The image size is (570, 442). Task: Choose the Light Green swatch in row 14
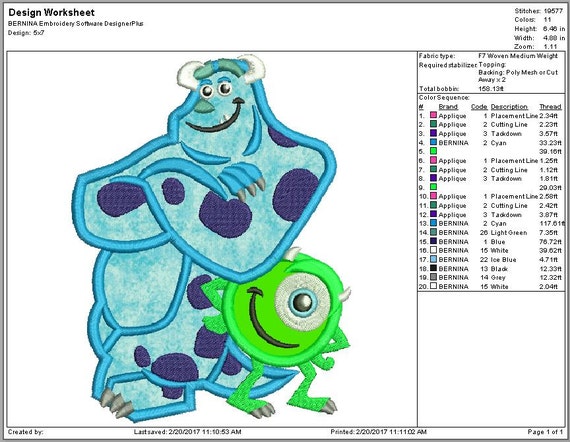point(433,232)
